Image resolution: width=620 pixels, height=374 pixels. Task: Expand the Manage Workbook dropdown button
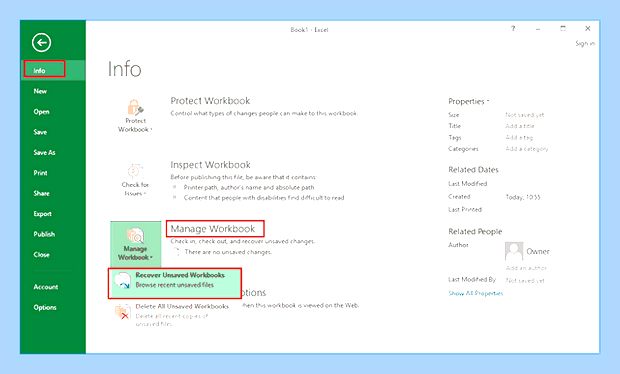coord(136,244)
